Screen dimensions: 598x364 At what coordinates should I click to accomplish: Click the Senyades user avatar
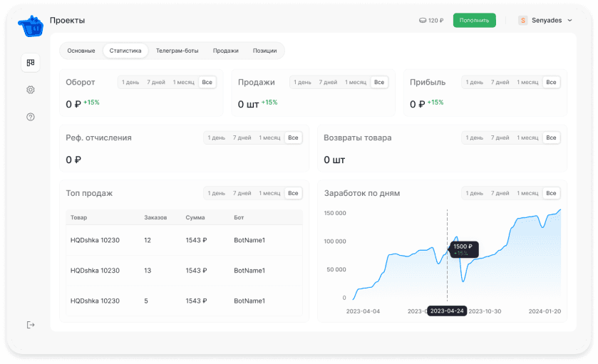[x=523, y=21]
